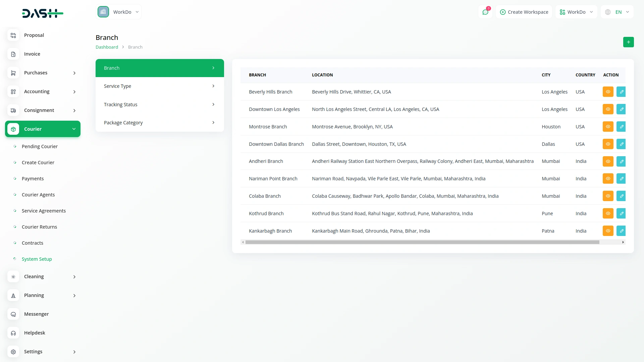The width and height of the screenshot is (644, 362).
Task: Show Andheri Branch details with eye icon
Action: pyautogui.click(x=608, y=161)
